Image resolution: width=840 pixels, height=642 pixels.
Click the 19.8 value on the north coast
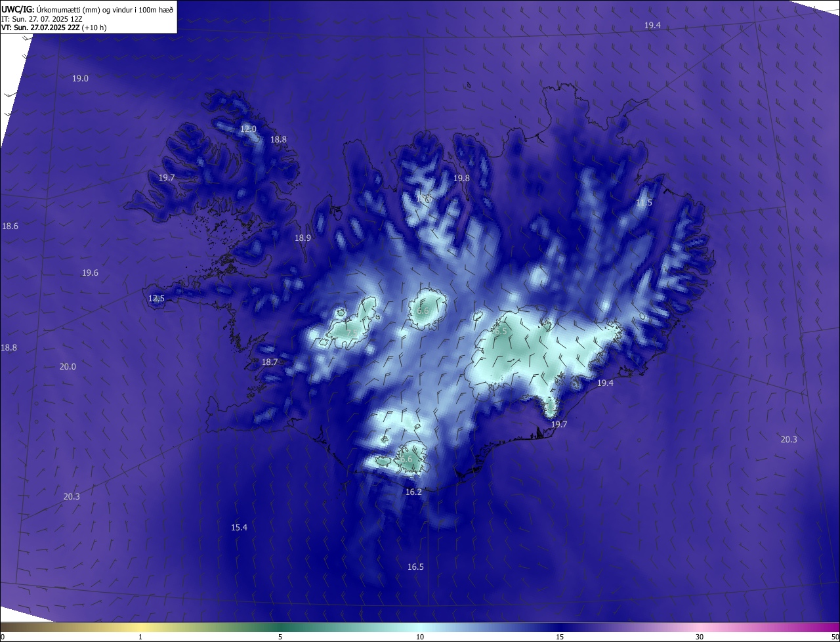click(462, 179)
